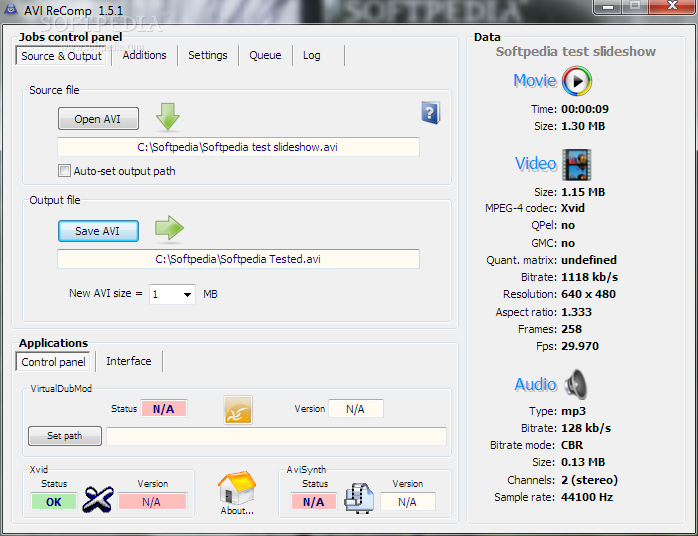This screenshot has height=536, width=698.
Task: Click the Xvid X logo icon
Action: [98, 499]
